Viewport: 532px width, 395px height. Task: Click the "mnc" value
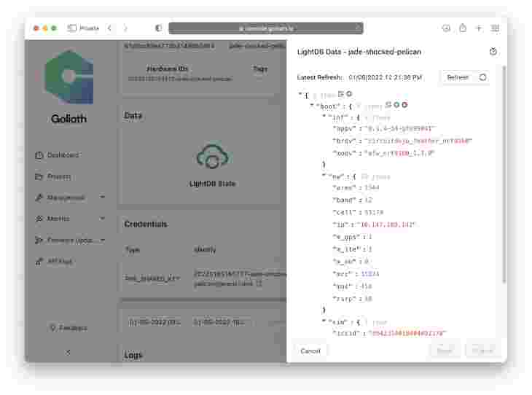[x=367, y=286]
